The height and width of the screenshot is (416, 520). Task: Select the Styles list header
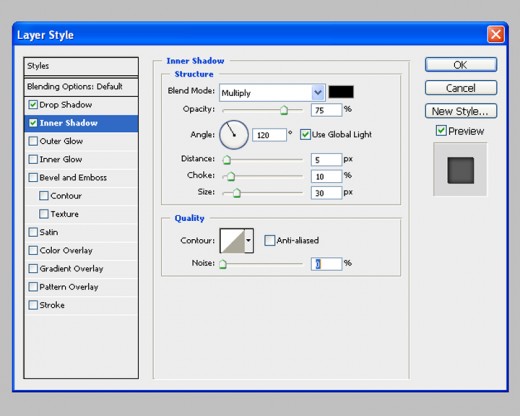pyautogui.click(x=81, y=66)
